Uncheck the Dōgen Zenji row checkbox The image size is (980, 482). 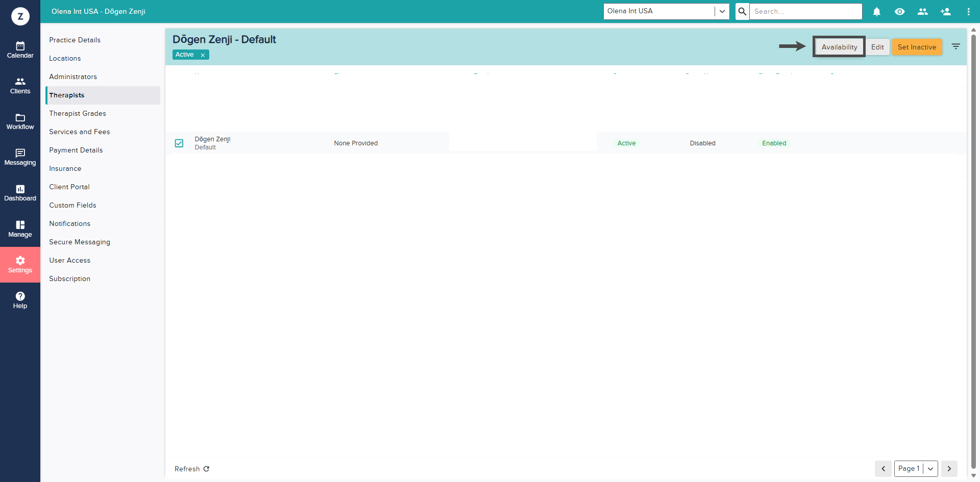pyautogui.click(x=179, y=143)
